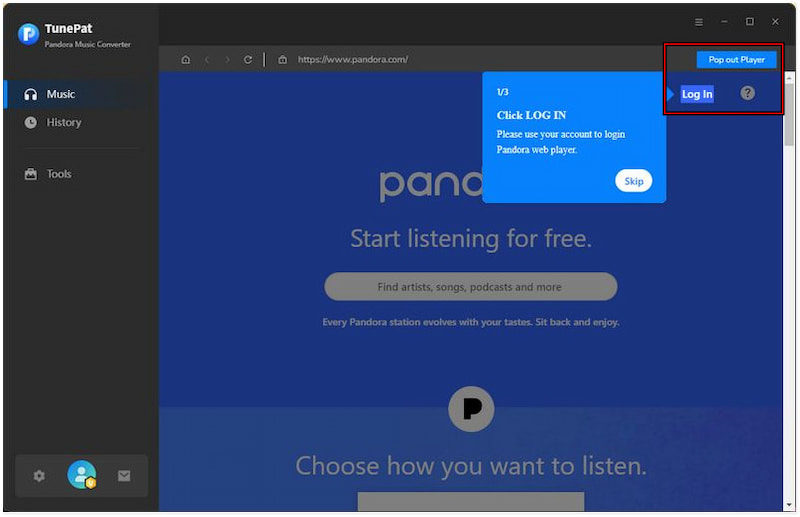Click the clock icon beside History

[x=31, y=122]
